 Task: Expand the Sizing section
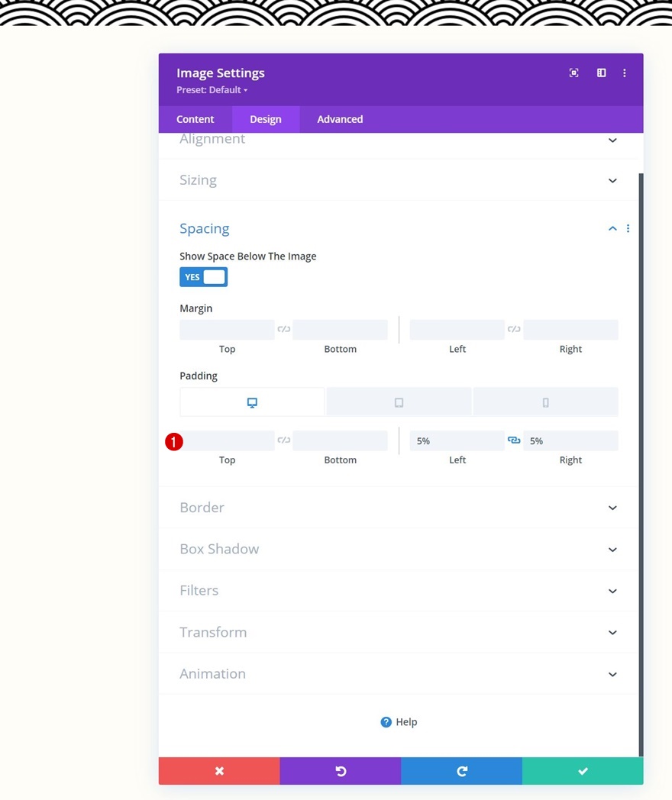(399, 180)
